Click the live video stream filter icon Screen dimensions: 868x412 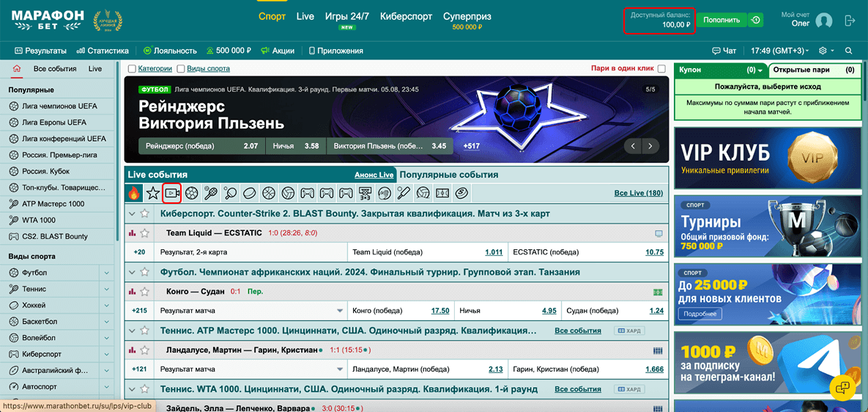pyautogui.click(x=172, y=194)
